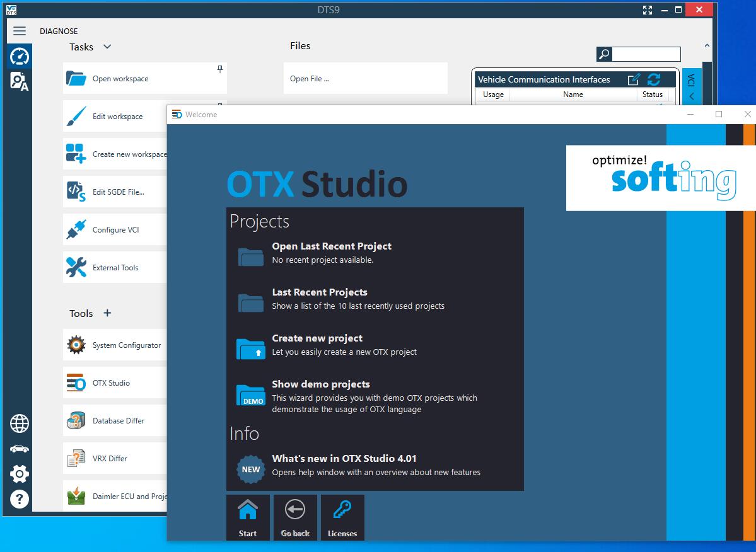Open the hamburger menu in DTS9
The image size is (756, 552).
pos(20,32)
